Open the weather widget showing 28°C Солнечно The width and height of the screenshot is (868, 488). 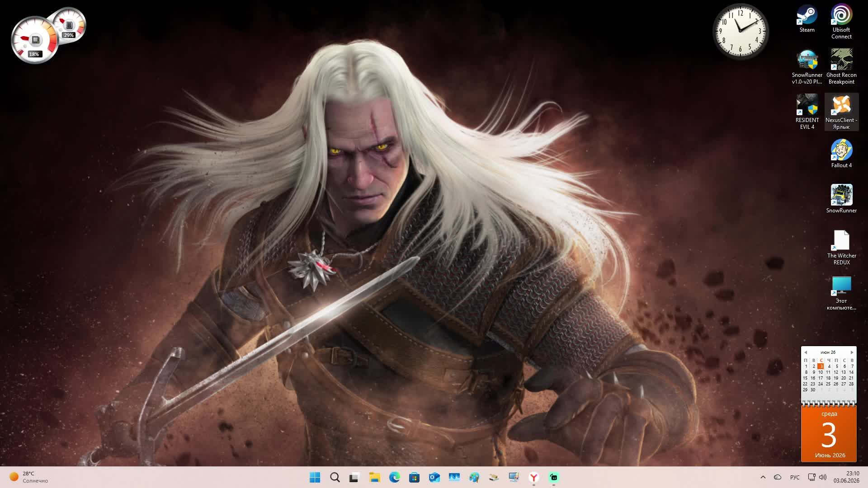coord(29,477)
